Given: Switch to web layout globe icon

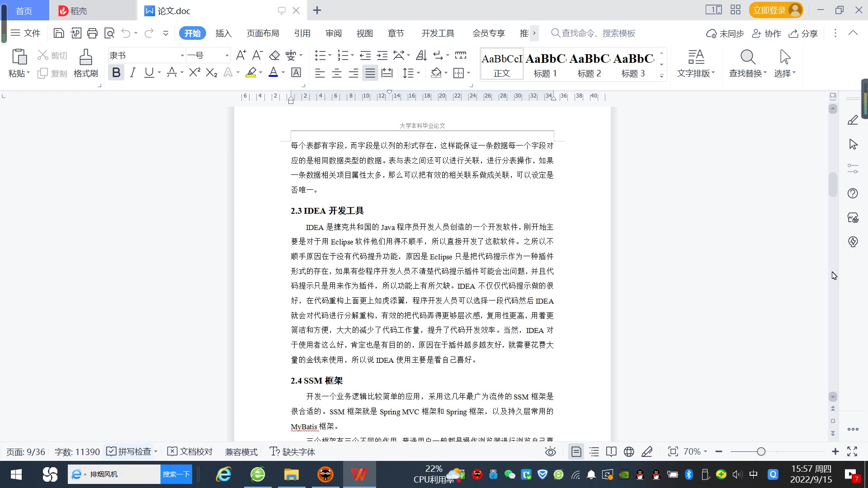Looking at the screenshot, I should (629, 451).
